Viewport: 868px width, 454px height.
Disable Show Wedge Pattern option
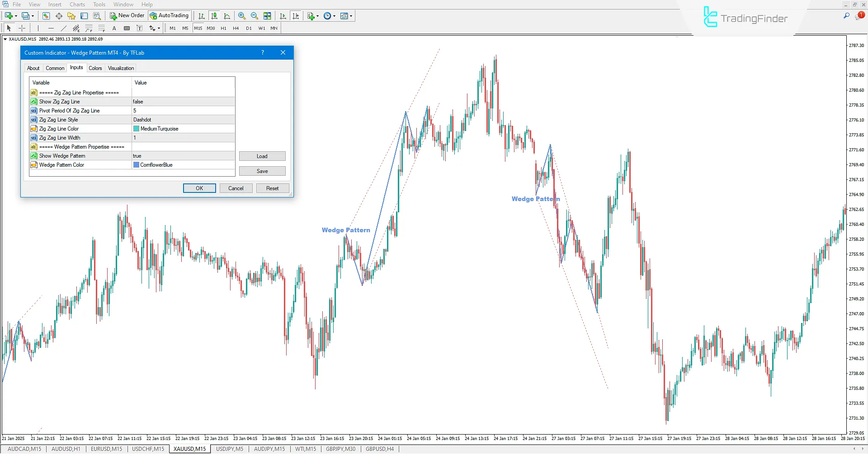tap(183, 155)
